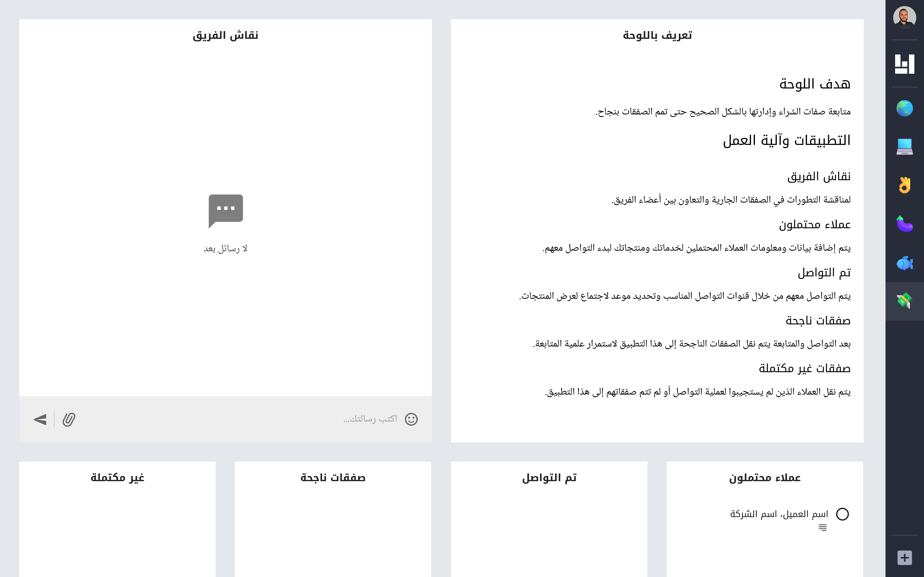This screenshot has height=577, width=924.
Task: Click the green/yellow app icon in sidebar
Action: [x=905, y=300]
